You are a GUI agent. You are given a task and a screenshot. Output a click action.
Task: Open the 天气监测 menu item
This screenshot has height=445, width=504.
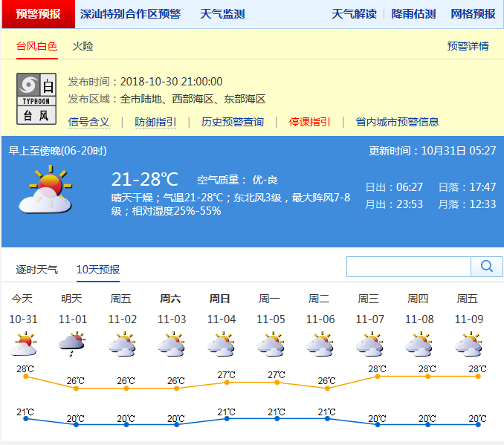point(222,14)
